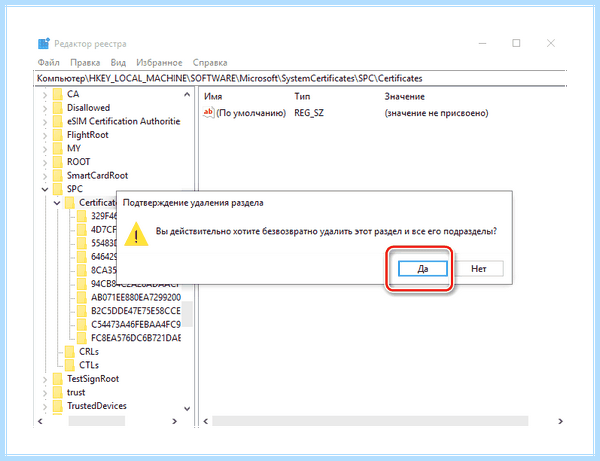The image size is (600, 461).
Task: Click the REG_SZ type cell
Action: coord(309,113)
